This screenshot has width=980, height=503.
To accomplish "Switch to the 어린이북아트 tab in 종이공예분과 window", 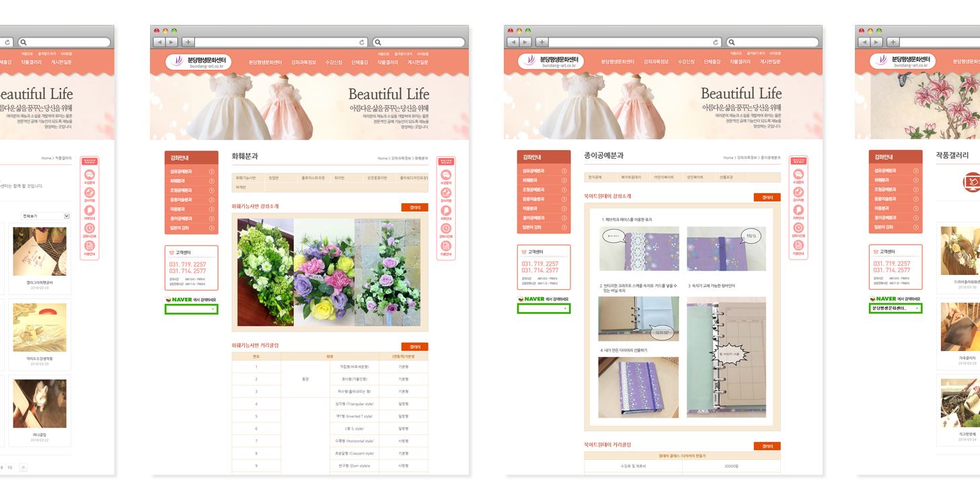I will 663,178.
